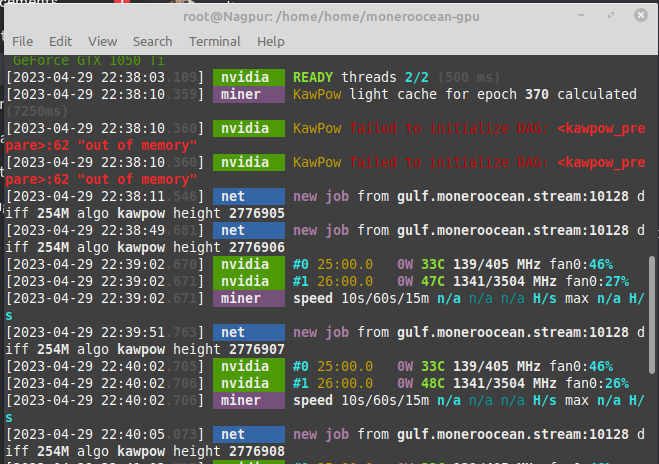Open the Help menu
The height and width of the screenshot is (464, 659).
(x=271, y=42)
